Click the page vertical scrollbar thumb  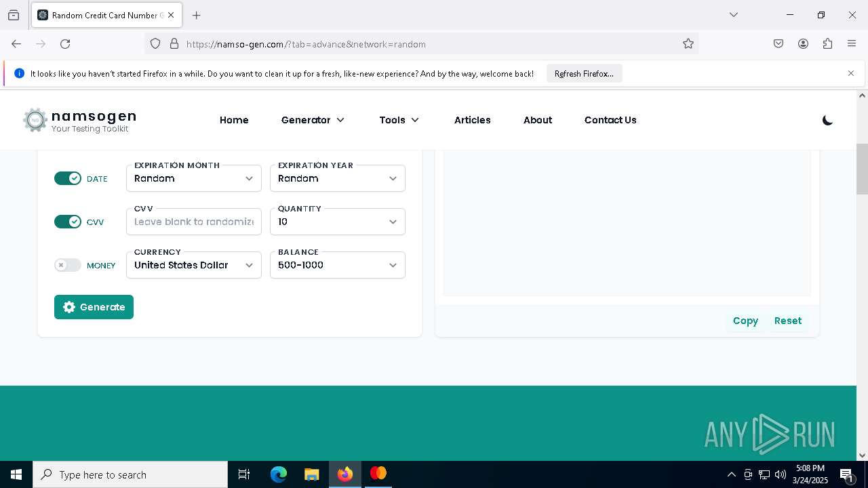(x=862, y=169)
